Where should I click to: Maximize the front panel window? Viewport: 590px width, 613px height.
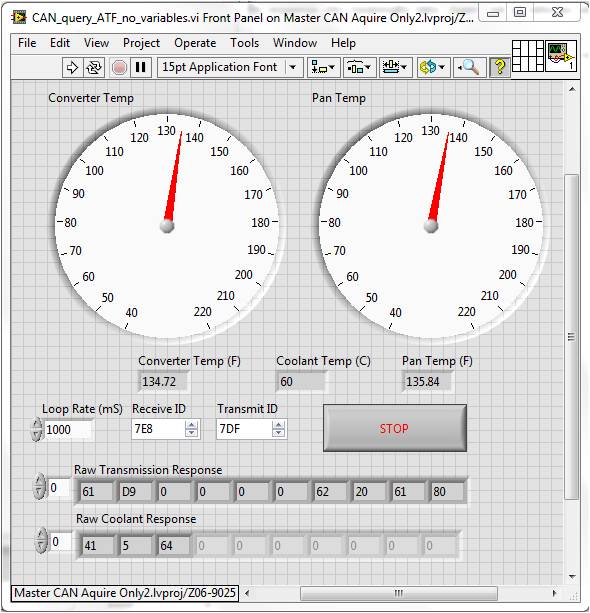519,13
